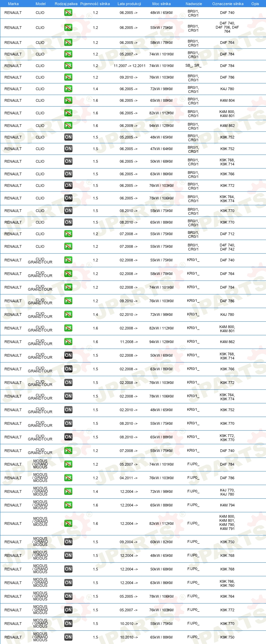The height and width of the screenshot is (644, 266).
Task: Click CLIO GRANDTOUR model in the 11.2008 K4M 862 row
Action: pyautogui.click(x=40, y=342)
